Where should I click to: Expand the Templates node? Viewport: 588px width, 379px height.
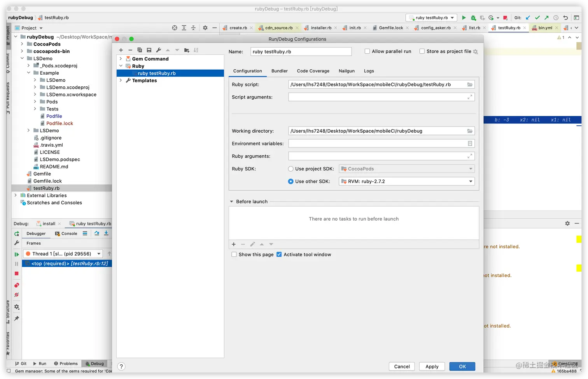pyautogui.click(x=121, y=81)
